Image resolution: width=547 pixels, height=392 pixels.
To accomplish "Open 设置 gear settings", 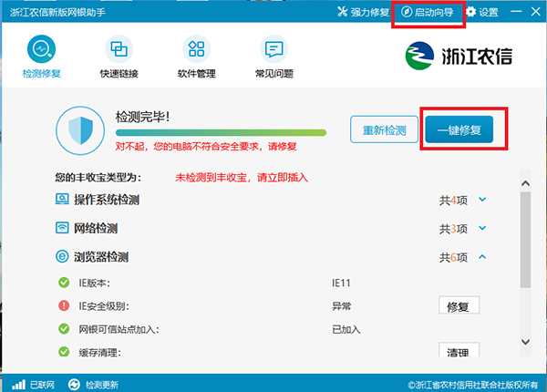I will pos(482,12).
